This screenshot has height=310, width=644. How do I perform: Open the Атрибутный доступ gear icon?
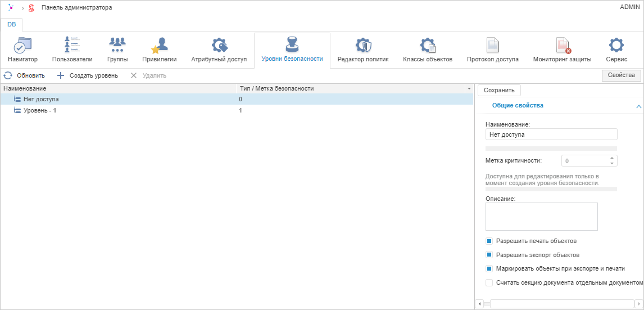(x=219, y=45)
